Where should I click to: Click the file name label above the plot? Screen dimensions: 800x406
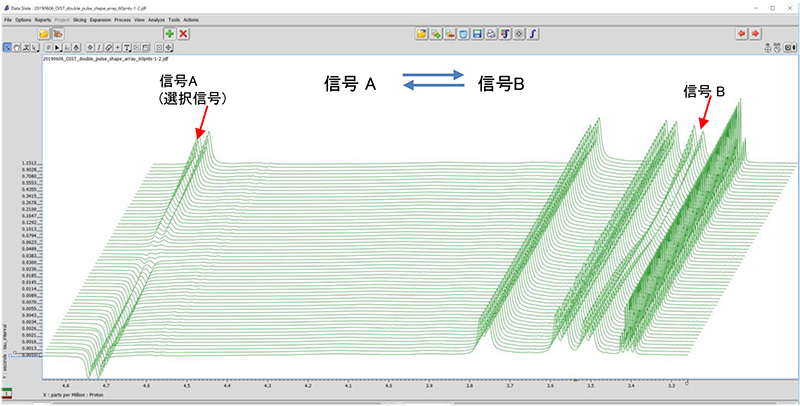(x=106, y=59)
